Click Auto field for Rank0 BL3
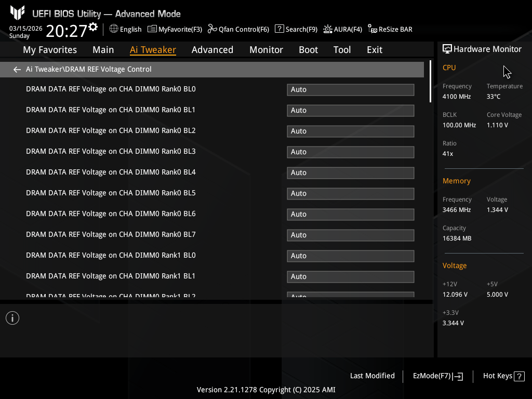The height and width of the screenshot is (399, 532). click(x=351, y=152)
